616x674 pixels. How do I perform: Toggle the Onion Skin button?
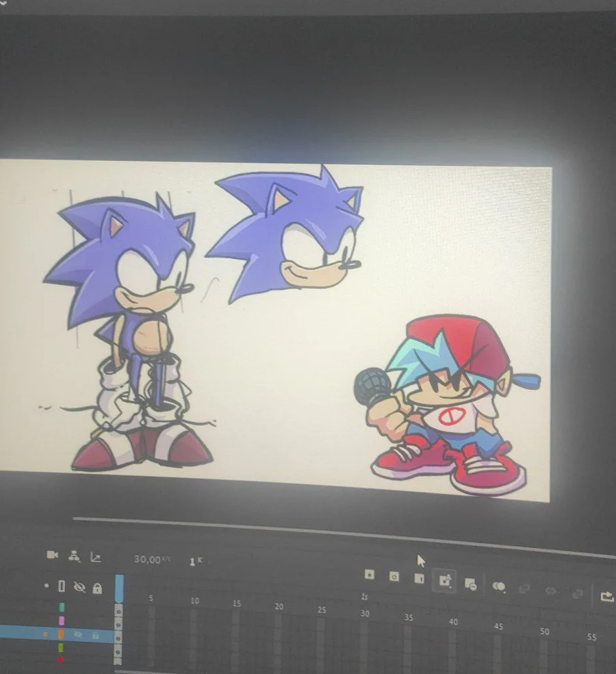point(498,586)
